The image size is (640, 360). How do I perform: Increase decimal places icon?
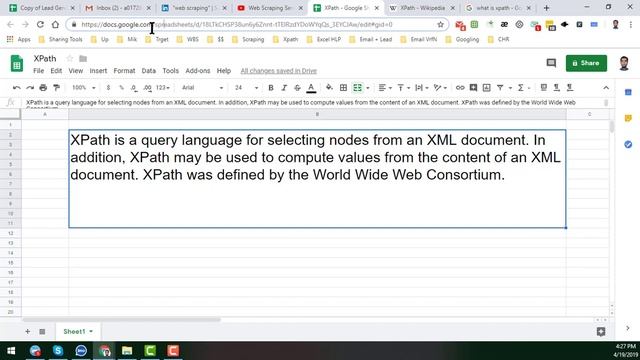click(147, 88)
